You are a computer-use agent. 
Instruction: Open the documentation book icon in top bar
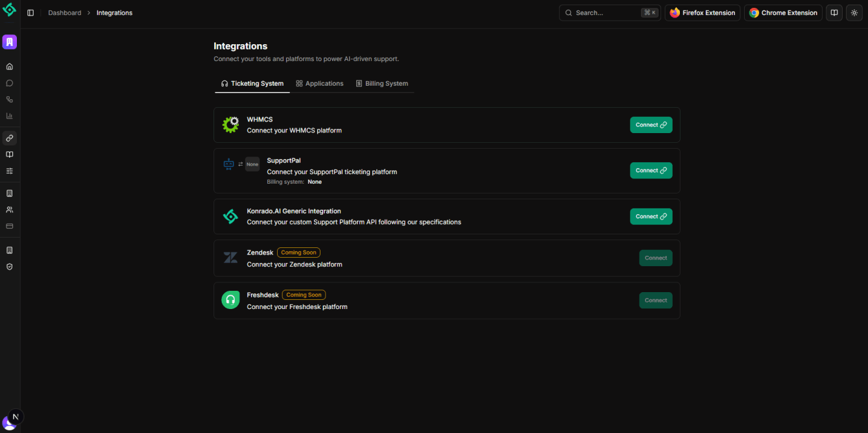coord(834,13)
